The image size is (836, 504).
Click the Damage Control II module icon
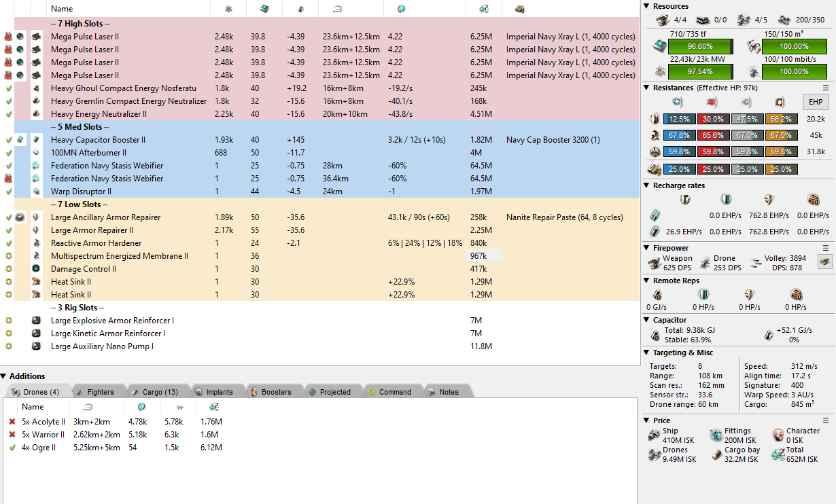(36, 269)
